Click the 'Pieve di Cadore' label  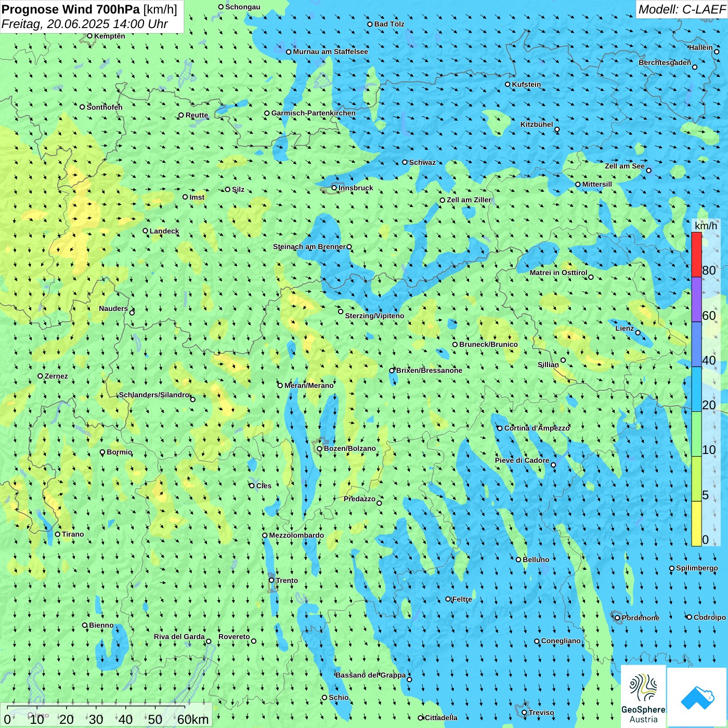coord(522,460)
